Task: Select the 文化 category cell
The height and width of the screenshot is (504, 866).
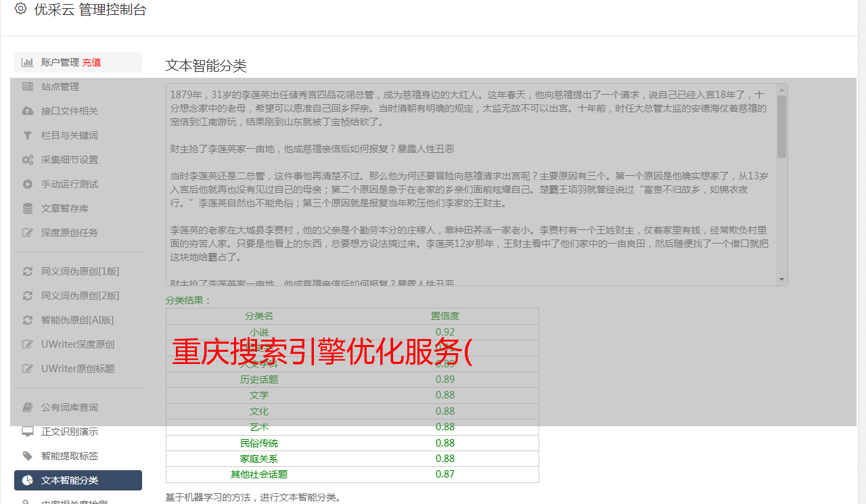Action: click(259, 411)
